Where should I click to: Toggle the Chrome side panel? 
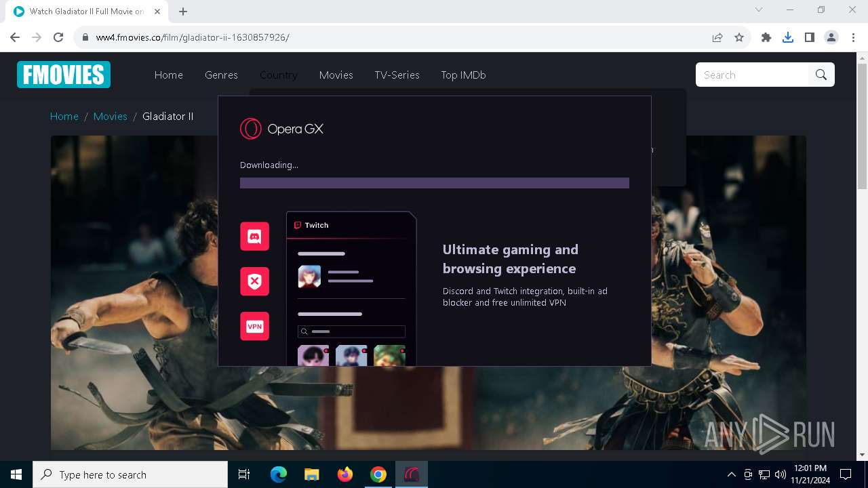[810, 37]
